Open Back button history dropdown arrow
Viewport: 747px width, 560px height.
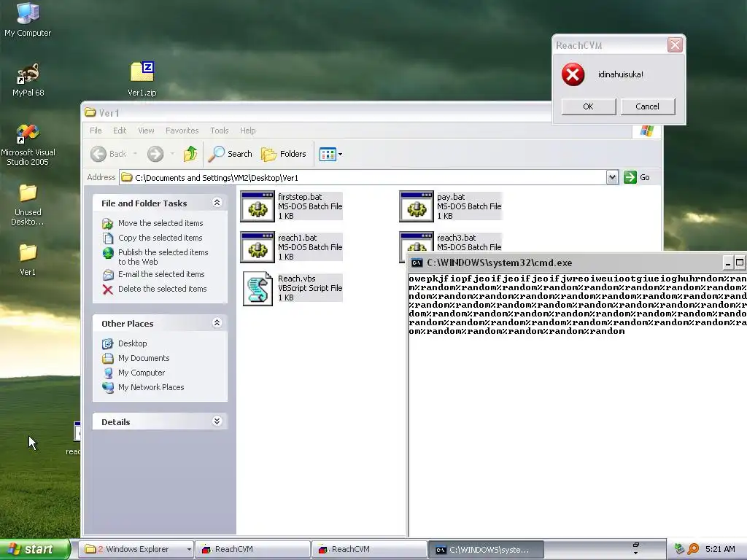135,154
